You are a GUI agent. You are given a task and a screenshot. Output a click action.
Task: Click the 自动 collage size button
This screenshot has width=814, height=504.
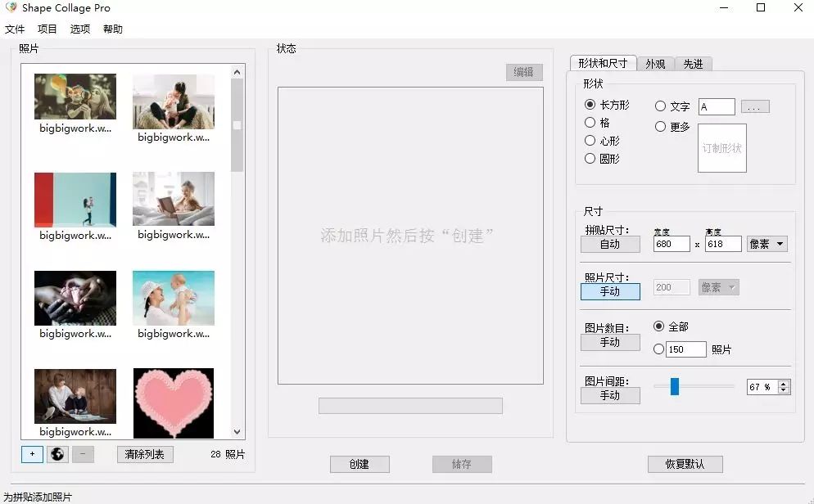point(610,244)
